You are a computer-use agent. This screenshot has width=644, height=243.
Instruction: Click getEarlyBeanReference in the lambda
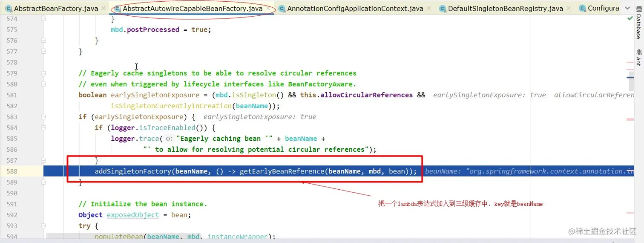point(282,171)
